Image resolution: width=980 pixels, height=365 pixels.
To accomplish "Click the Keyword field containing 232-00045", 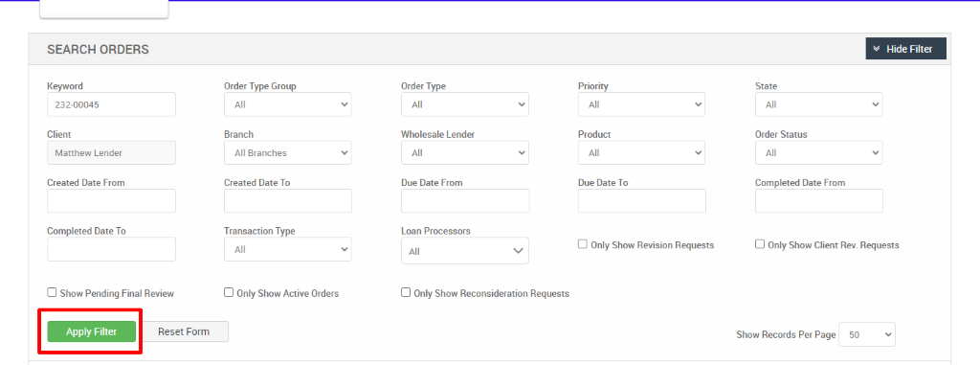I will (111, 104).
